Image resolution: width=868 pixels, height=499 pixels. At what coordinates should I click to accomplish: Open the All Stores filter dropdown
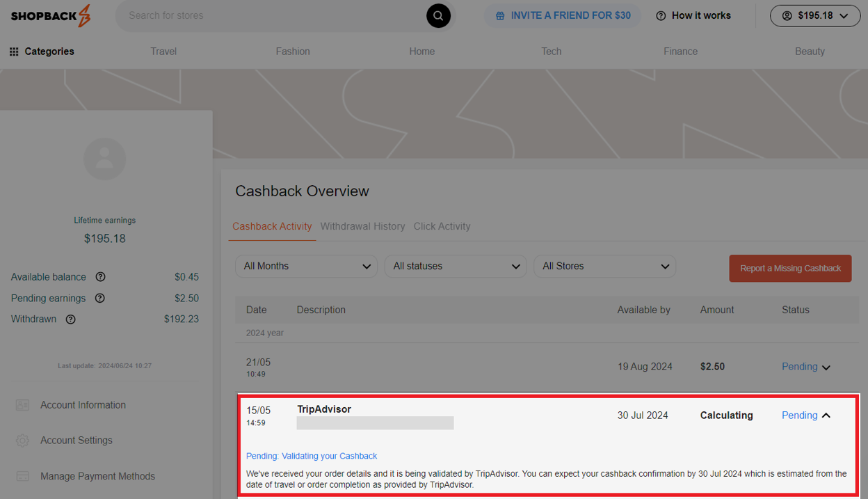pyautogui.click(x=604, y=266)
